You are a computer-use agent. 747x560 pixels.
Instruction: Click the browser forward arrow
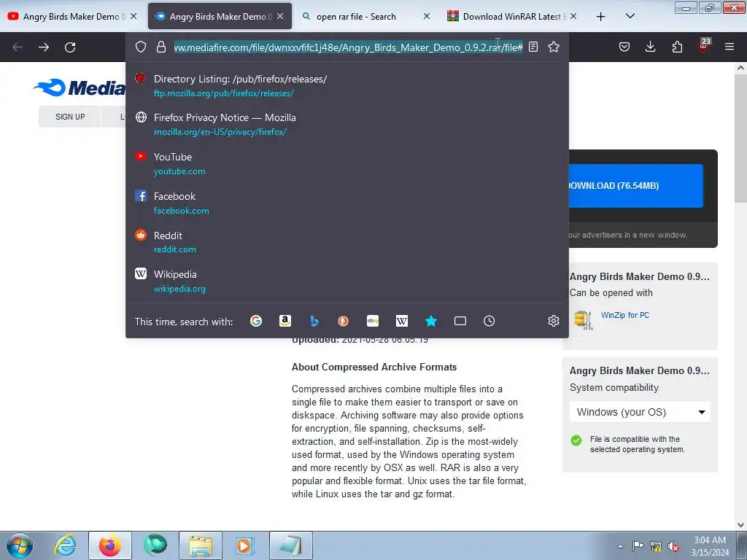pos(44,47)
